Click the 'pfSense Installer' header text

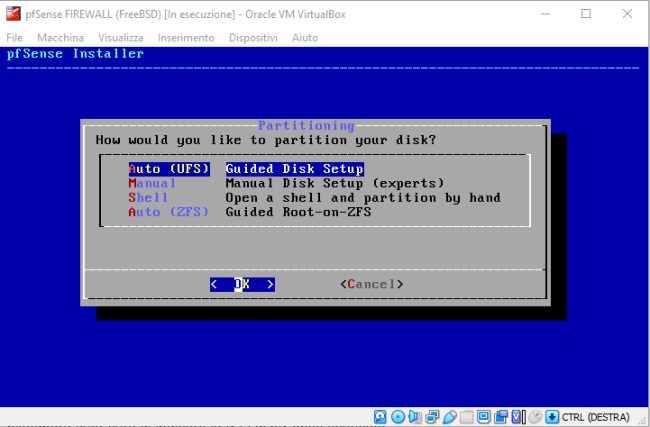click(75, 54)
